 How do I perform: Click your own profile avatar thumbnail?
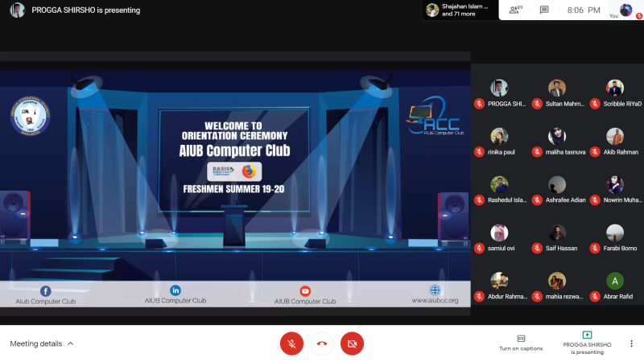click(x=625, y=10)
